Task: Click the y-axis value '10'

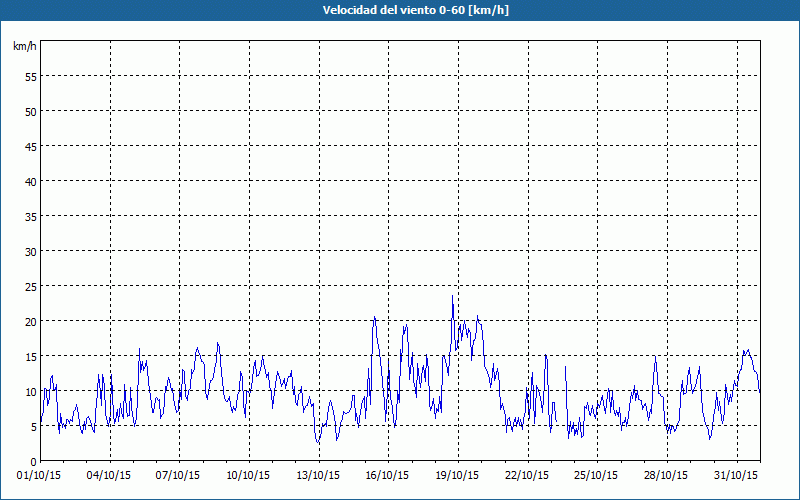Action: click(31, 392)
